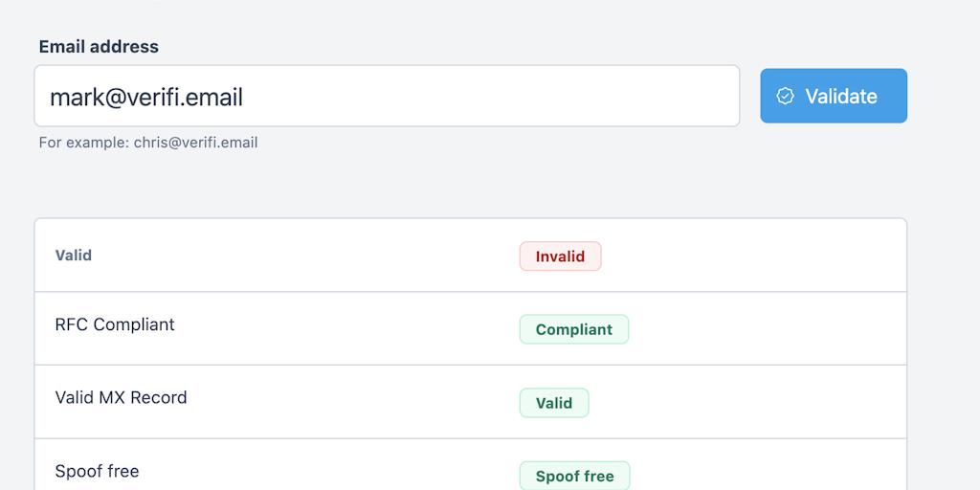Click the 'For example:' helper text
980x490 pixels.
(84, 143)
